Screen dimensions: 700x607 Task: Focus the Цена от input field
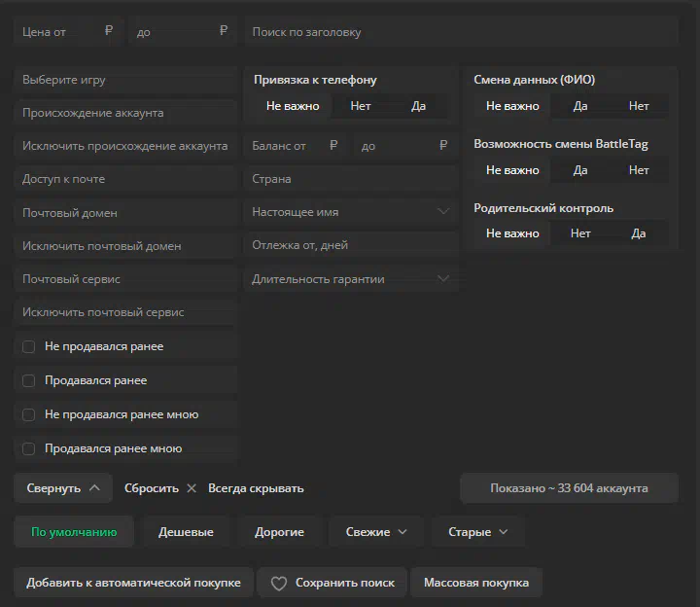point(68,32)
